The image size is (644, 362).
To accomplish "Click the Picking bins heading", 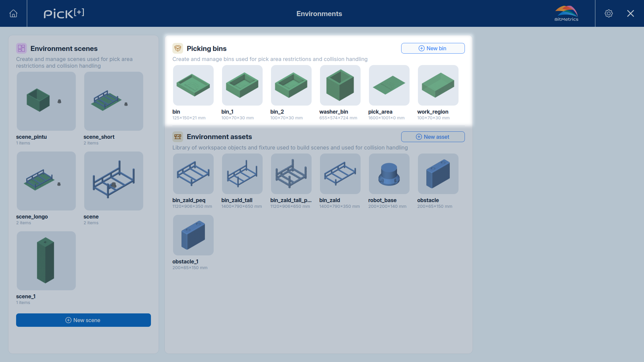I will pyautogui.click(x=207, y=49).
